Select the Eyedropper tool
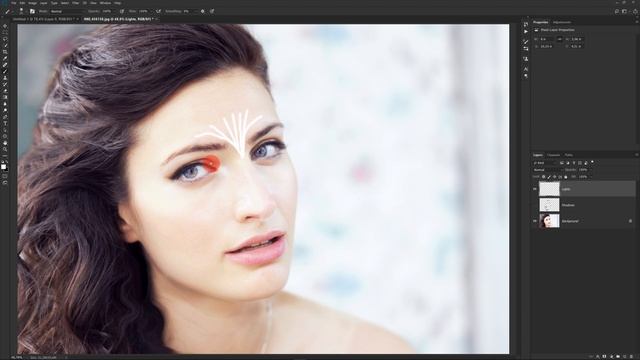Image resolution: width=640 pixels, height=360 pixels. (5, 58)
